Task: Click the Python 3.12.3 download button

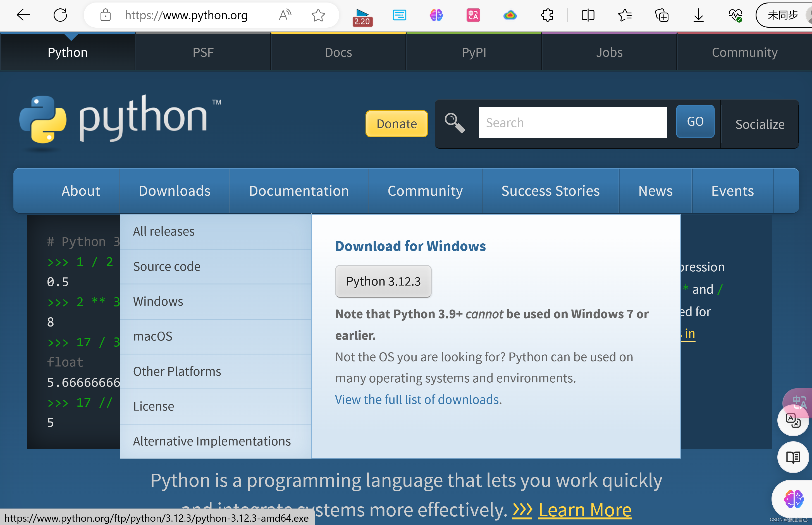Action: tap(383, 281)
